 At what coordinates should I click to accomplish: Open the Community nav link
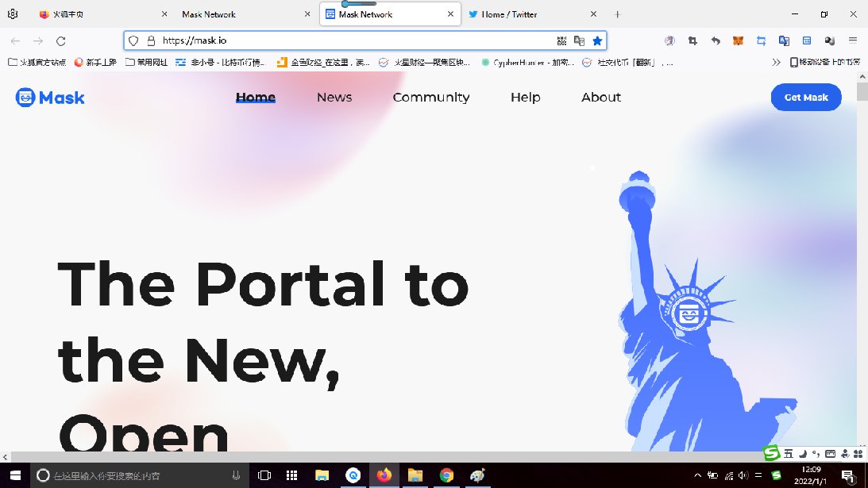point(430,98)
